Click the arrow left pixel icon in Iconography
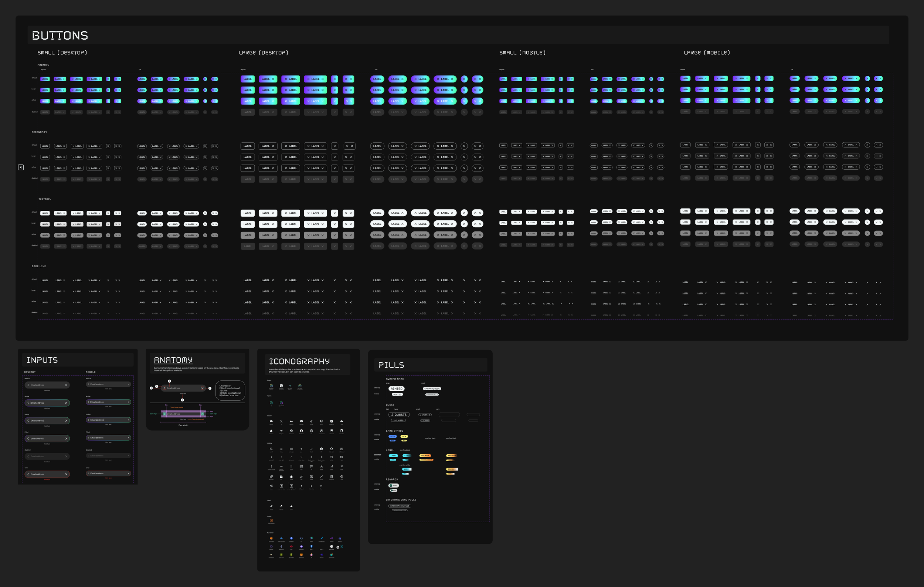Screen dimensions: 924x587 (x=282, y=486)
